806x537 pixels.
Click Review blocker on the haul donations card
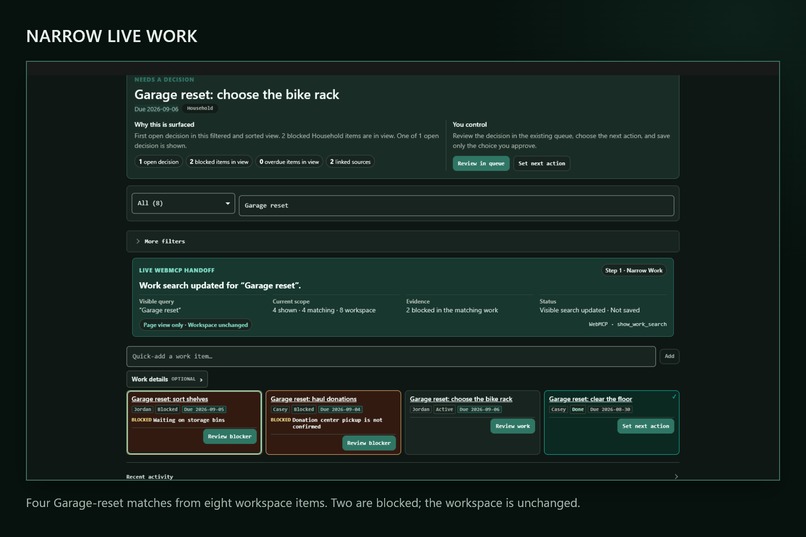[369, 443]
